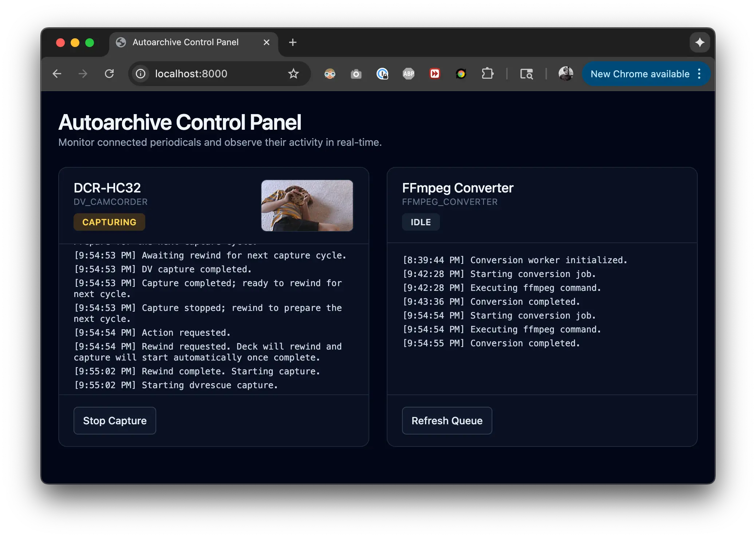Open the blue lock privacy extension

pos(382,74)
